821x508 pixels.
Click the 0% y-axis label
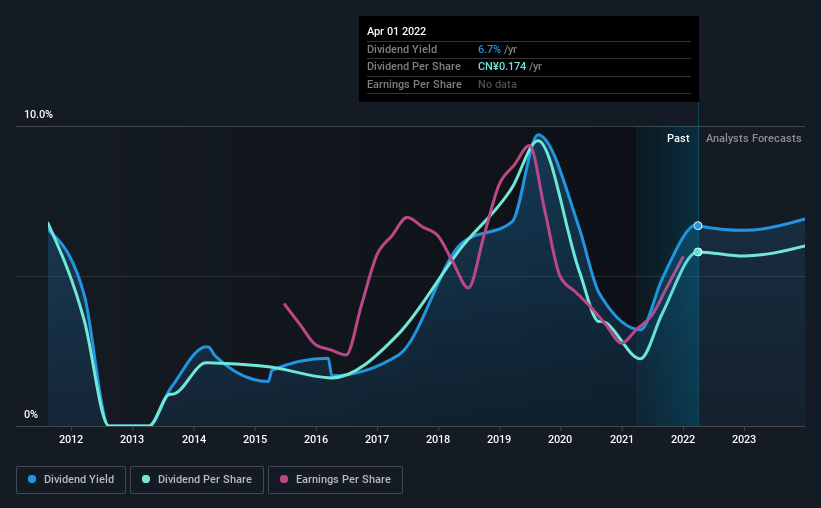point(31,415)
